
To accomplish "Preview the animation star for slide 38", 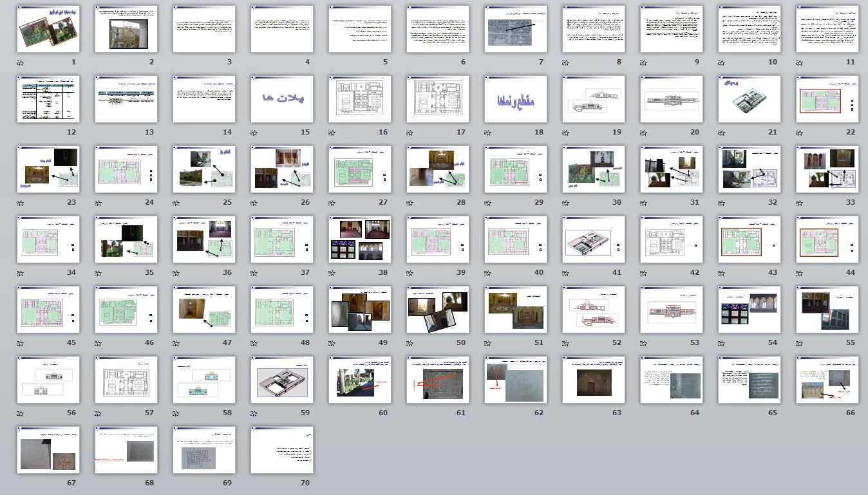I will point(332,274).
